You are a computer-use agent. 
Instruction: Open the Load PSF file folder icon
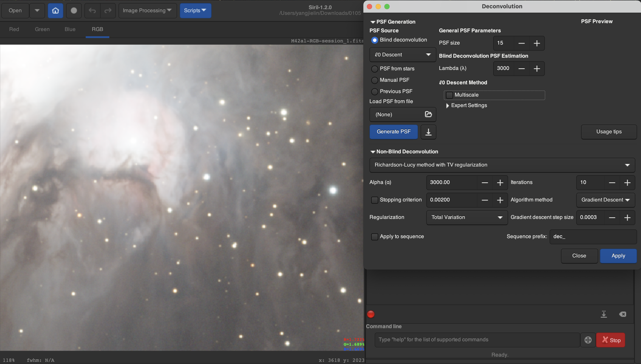tap(428, 114)
